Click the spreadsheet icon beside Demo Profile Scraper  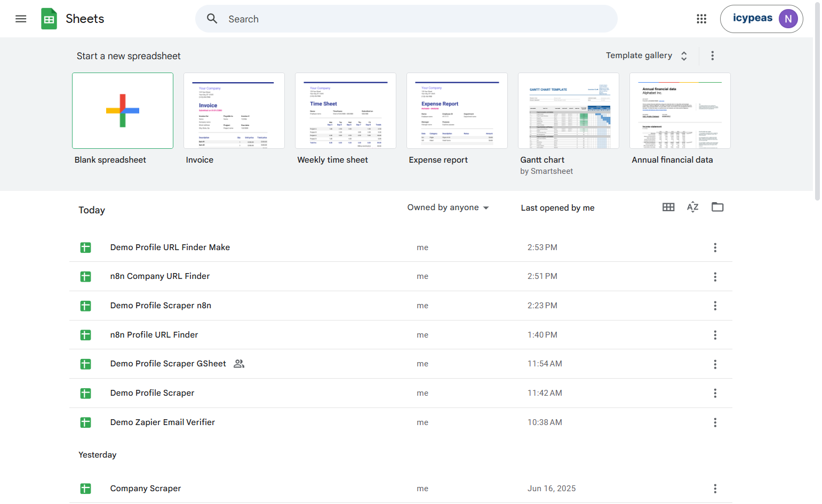pyautogui.click(x=85, y=393)
